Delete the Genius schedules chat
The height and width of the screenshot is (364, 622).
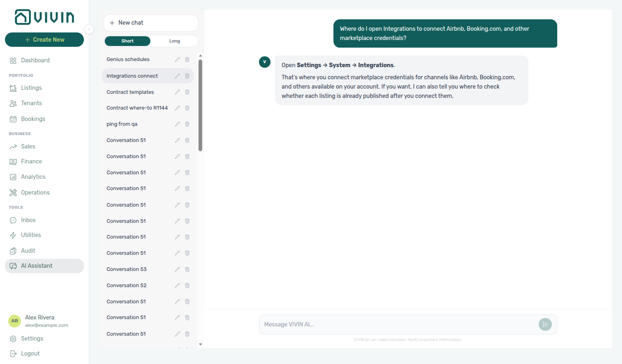tap(187, 59)
